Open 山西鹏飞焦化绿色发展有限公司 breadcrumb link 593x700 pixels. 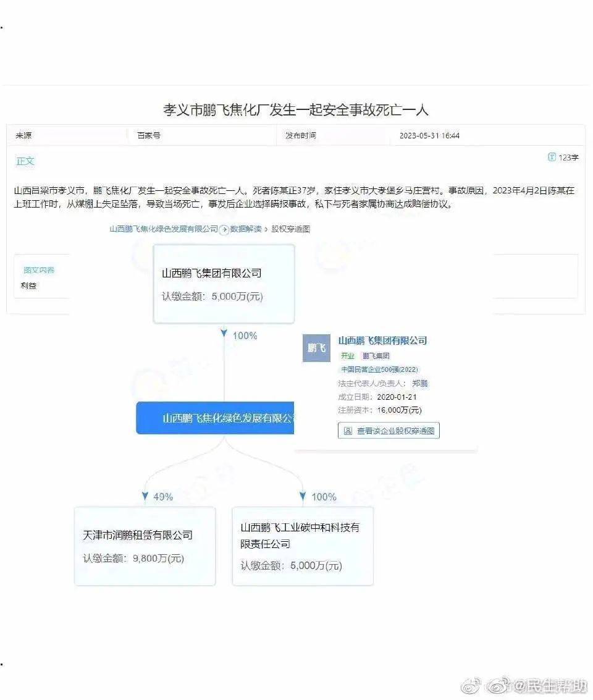point(164,229)
